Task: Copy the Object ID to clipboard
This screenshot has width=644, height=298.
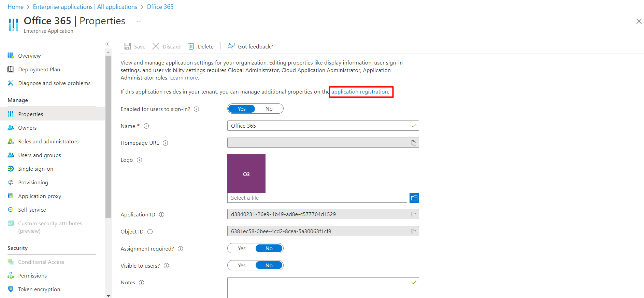Action: click(414, 231)
